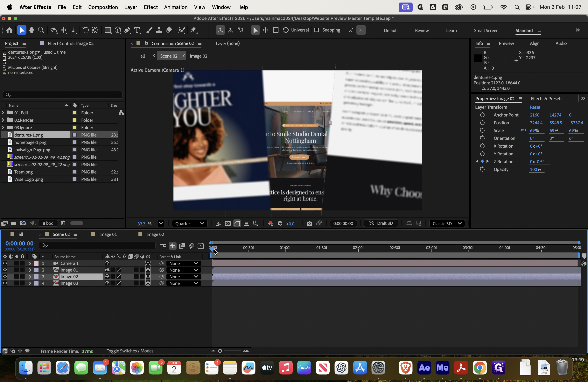Open the Animation menu
Screen dimensions: 588x382
point(176,7)
